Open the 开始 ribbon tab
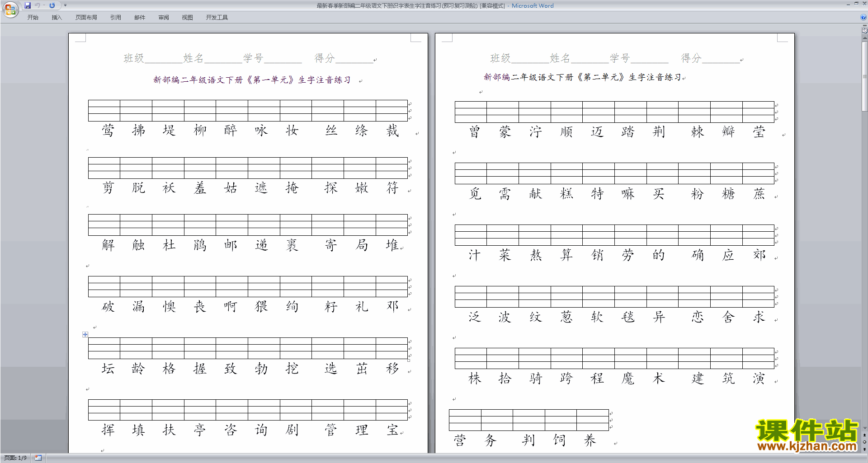 [x=33, y=18]
